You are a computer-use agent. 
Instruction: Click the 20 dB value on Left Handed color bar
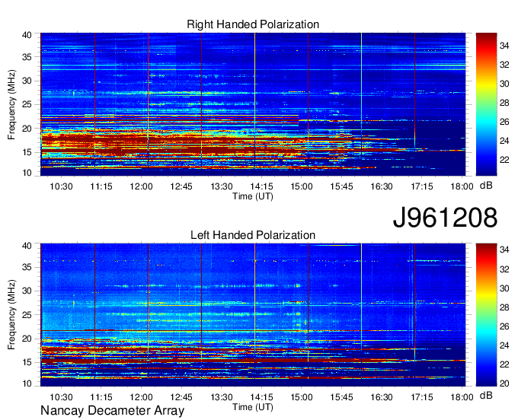tap(504, 383)
